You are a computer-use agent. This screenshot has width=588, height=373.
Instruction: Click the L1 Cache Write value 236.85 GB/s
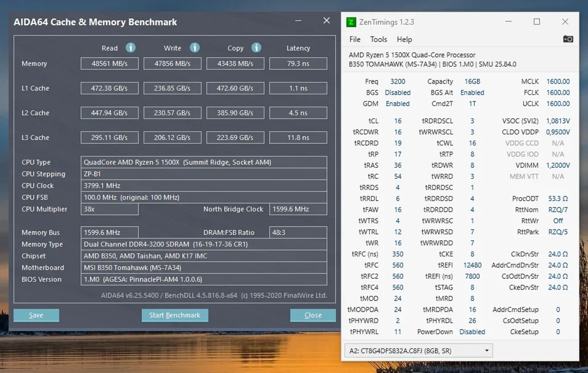(x=172, y=88)
